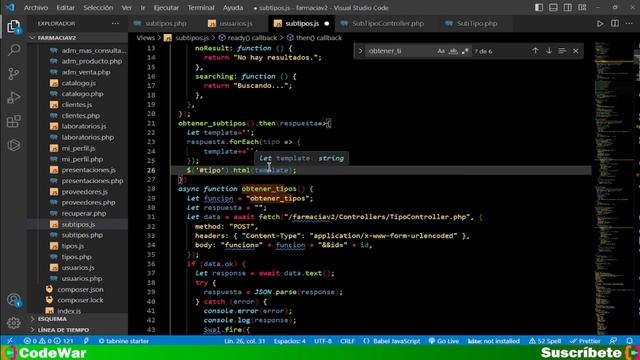Open notifications bell in status bar
Image resolution: width=640 pixels, height=360 pixels.
(x=629, y=341)
